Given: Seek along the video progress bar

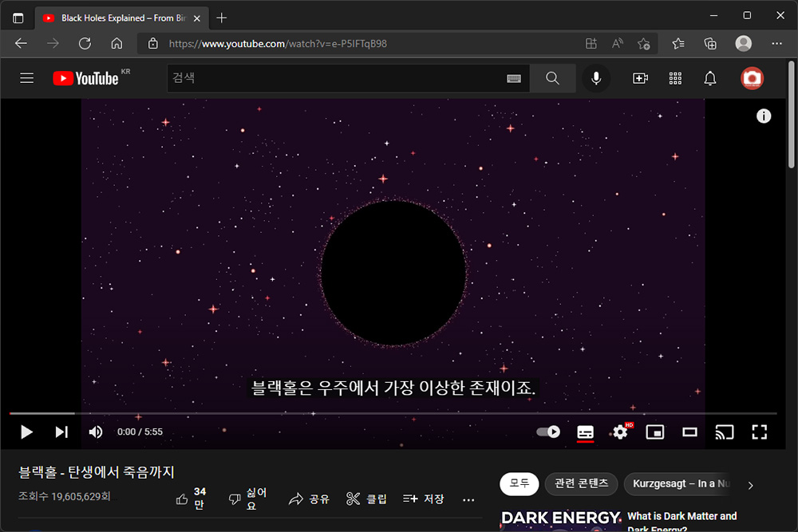Looking at the screenshot, I should coord(393,413).
